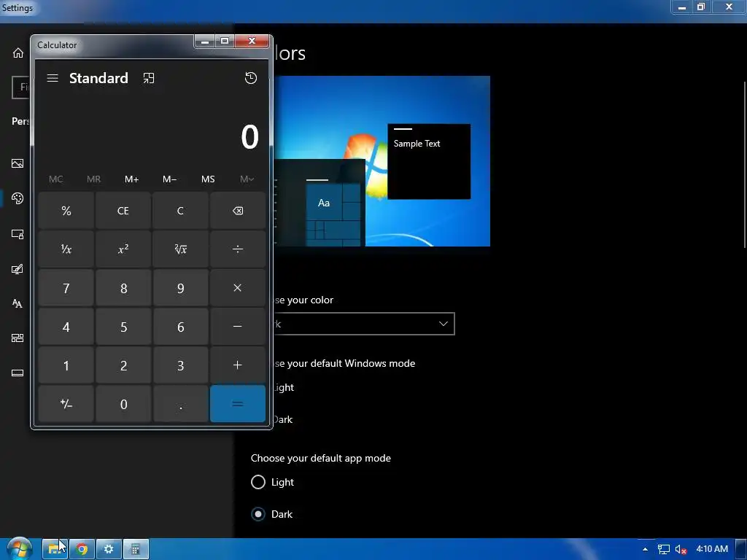Expand the M memory list dropdown
This screenshot has width=747, height=560.
click(247, 179)
